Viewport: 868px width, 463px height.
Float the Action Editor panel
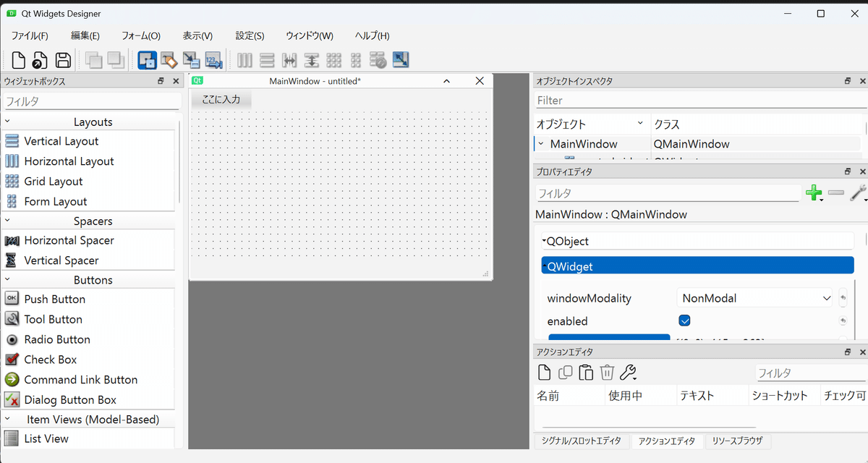[x=847, y=352]
